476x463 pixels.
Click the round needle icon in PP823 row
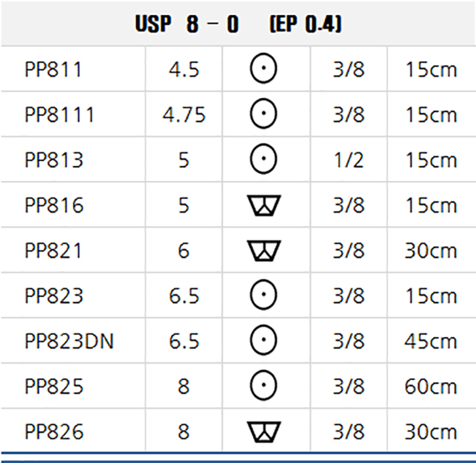click(264, 294)
